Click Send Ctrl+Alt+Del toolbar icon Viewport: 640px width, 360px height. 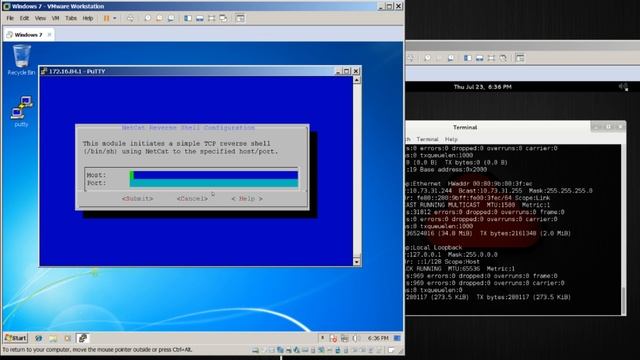point(130,18)
